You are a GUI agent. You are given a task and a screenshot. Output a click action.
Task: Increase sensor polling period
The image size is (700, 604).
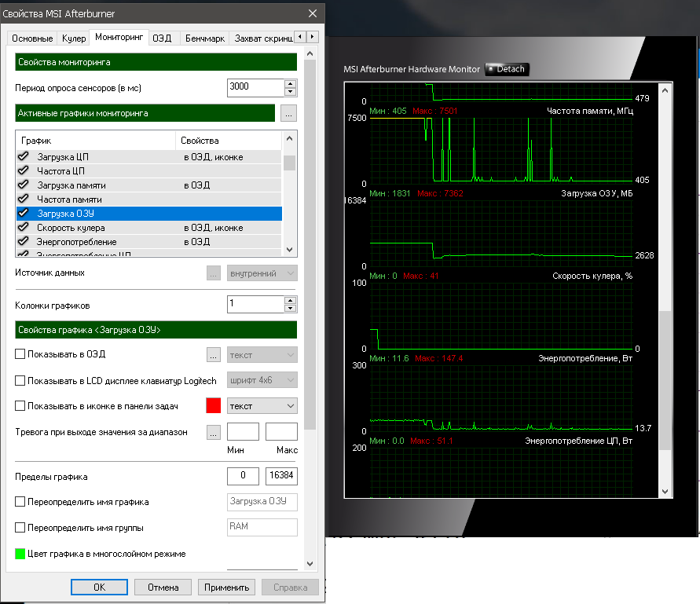pos(290,83)
